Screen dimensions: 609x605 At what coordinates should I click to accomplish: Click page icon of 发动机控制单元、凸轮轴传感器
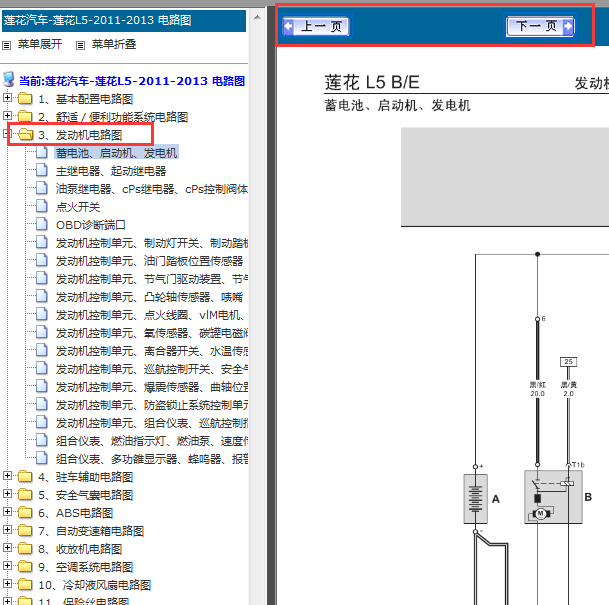coord(42,296)
